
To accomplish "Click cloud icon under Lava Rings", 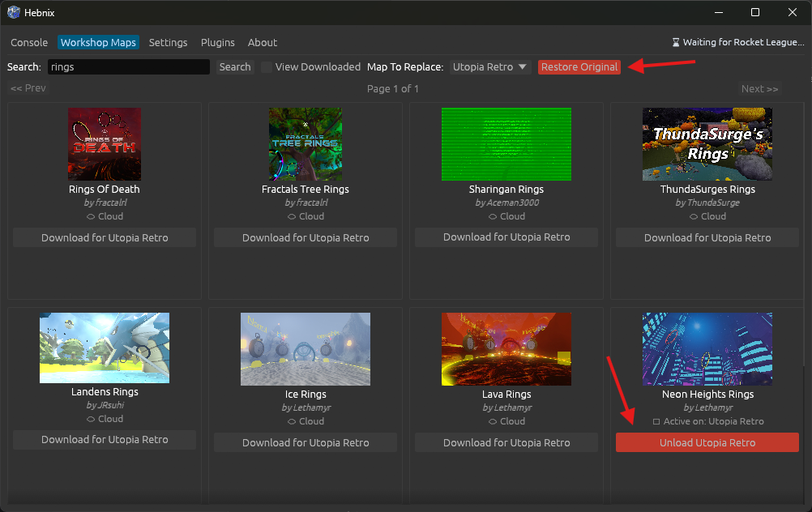I will pos(493,421).
